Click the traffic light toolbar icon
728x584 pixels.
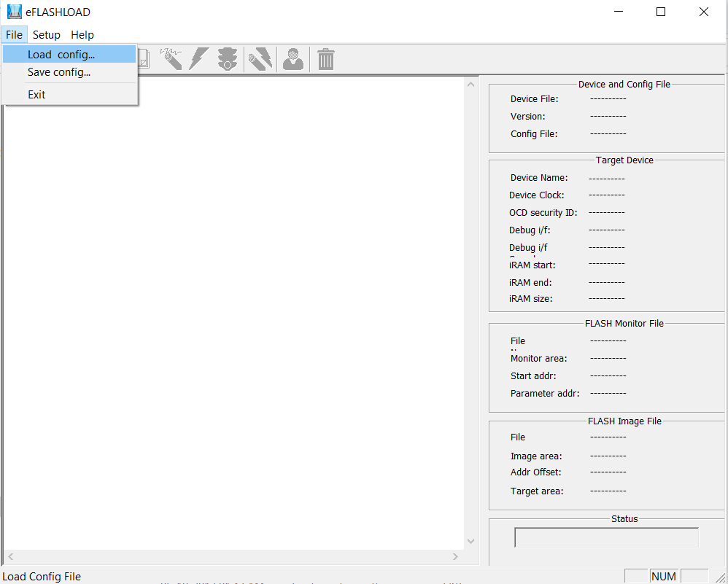[228, 59]
